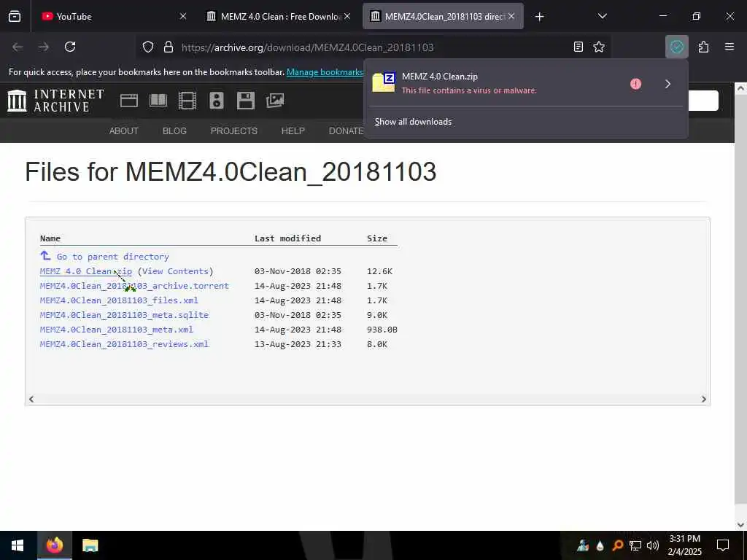Open Manage bookmarks link
This screenshot has height=560, width=747.
(x=325, y=72)
